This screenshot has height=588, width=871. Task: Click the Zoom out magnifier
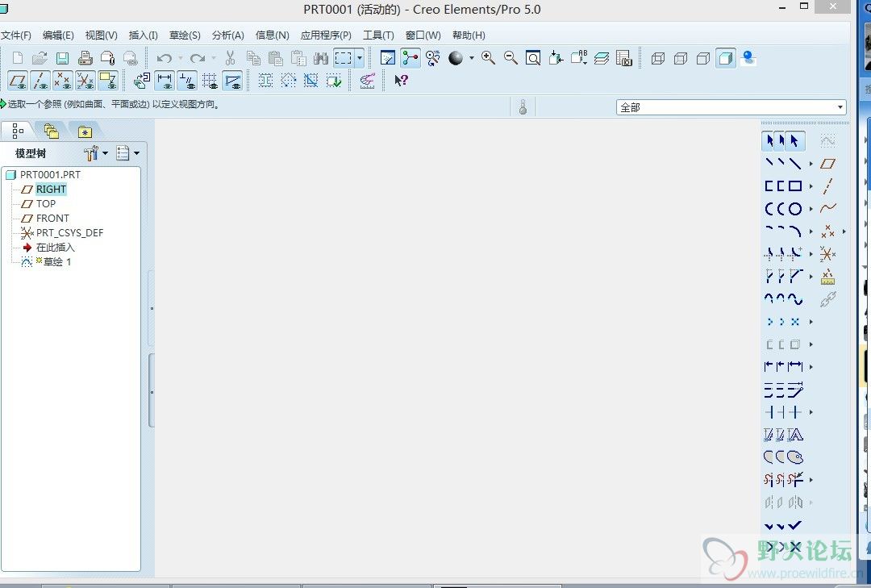point(511,58)
